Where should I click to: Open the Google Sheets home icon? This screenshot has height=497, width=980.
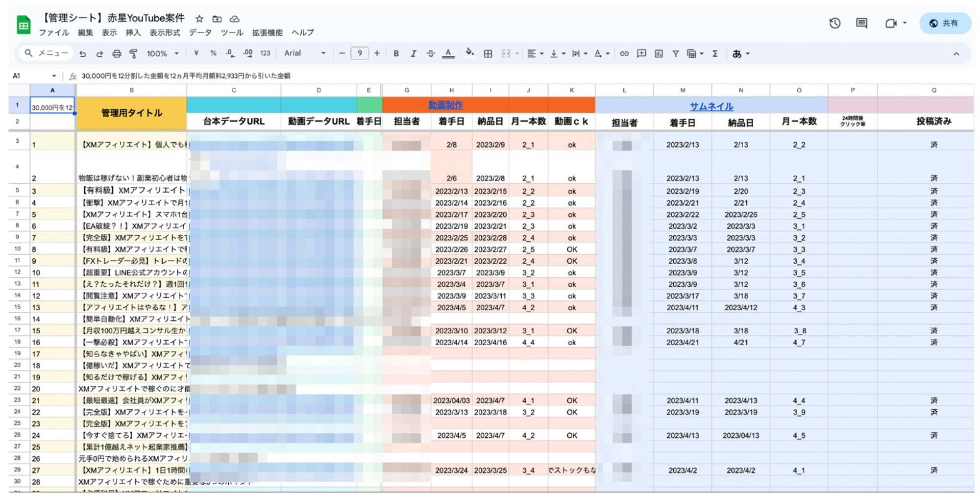(x=24, y=25)
